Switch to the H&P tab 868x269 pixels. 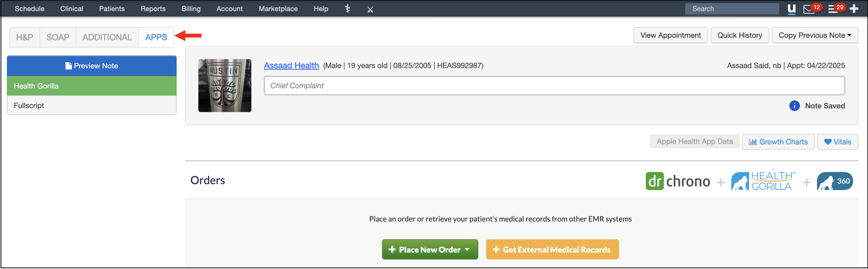tap(25, 37)
